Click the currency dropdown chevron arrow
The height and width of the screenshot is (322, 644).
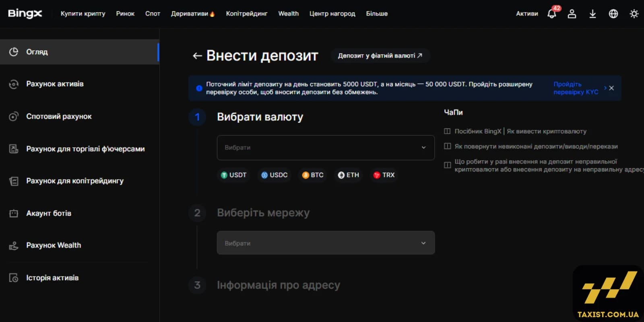(x=423, y=148)
